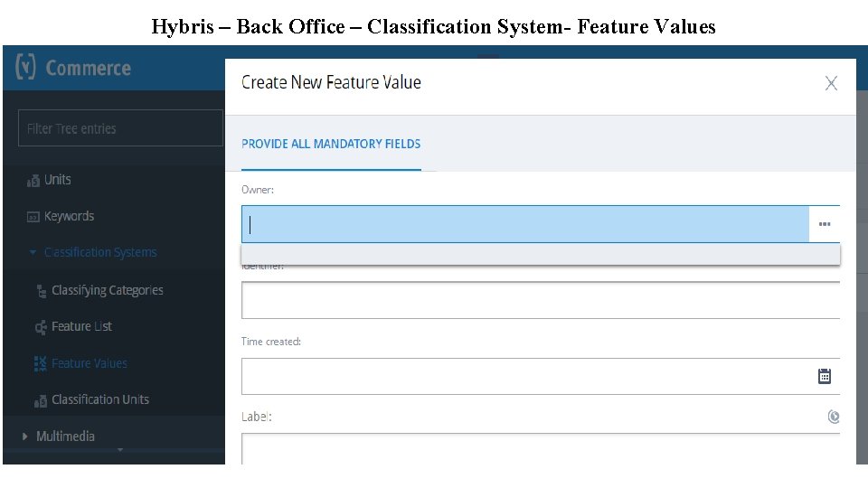Expand the Multimedia tree node
Viewport: 868px width, 488px height.
pos(24,436)
